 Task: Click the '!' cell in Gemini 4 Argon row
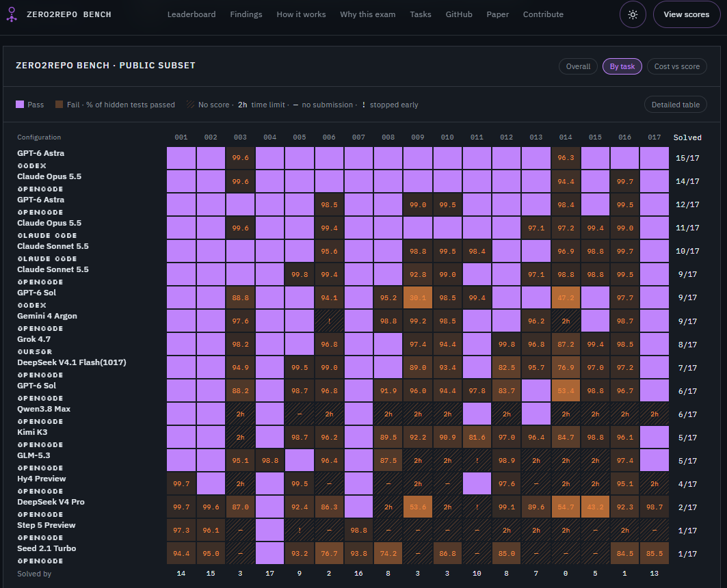coord(329,321)
